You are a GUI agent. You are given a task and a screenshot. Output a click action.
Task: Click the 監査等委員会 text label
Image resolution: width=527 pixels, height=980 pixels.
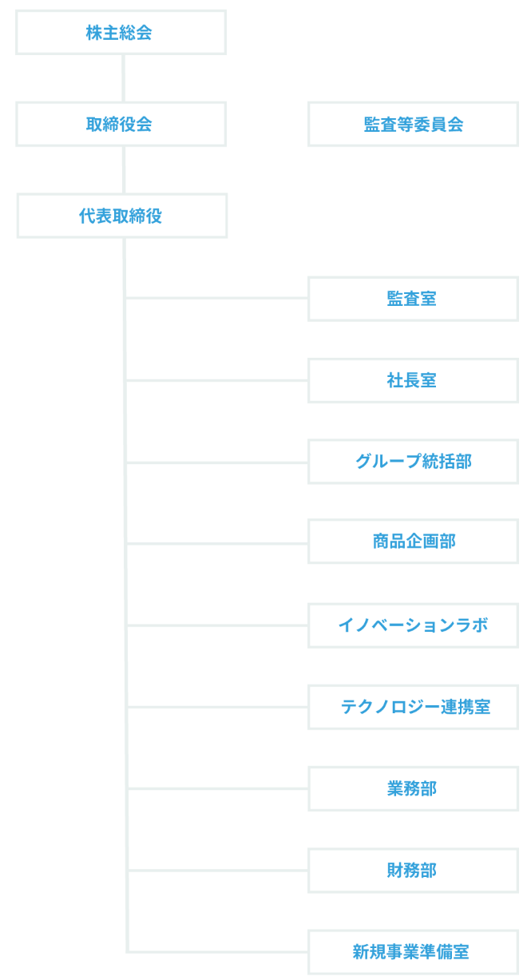(414, 125)
